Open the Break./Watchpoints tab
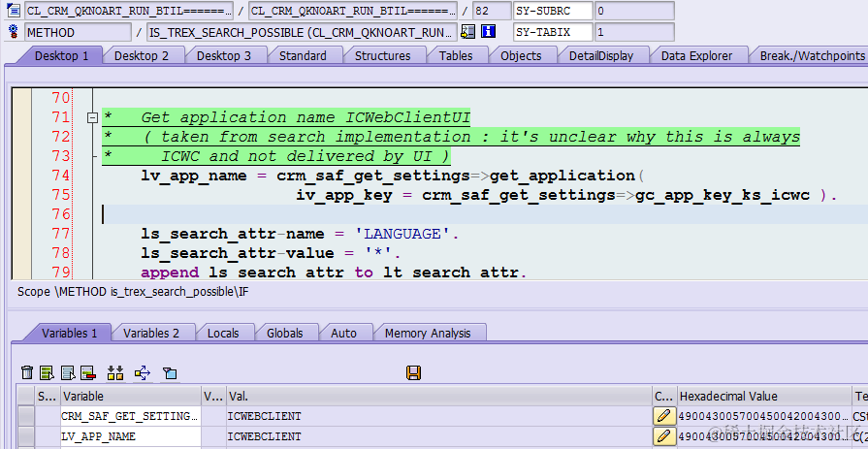This screenshot has width=868, height=449. [812, 56]
